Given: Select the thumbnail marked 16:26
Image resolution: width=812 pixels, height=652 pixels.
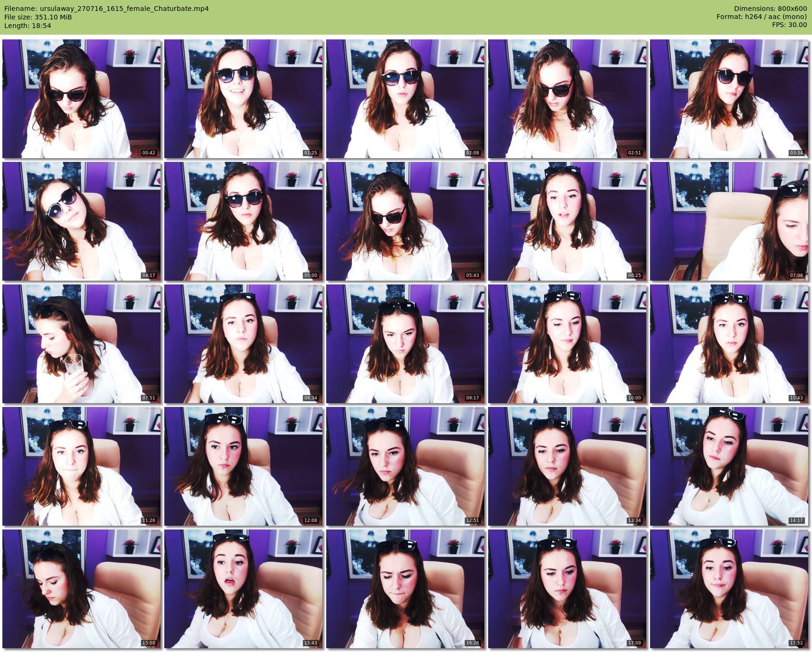Looking at the screenshot, I should (x=406, y=589).
